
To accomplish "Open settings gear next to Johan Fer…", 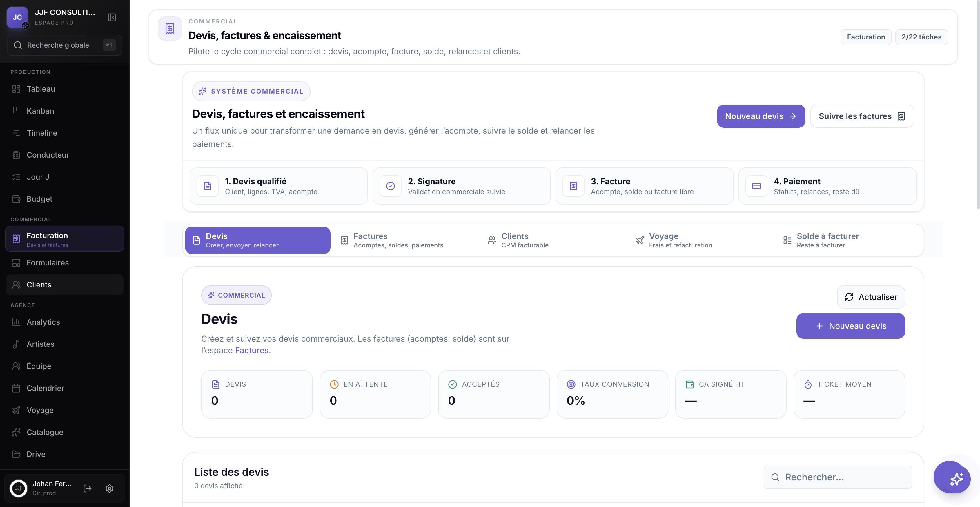I will click(x=110, y=488).
